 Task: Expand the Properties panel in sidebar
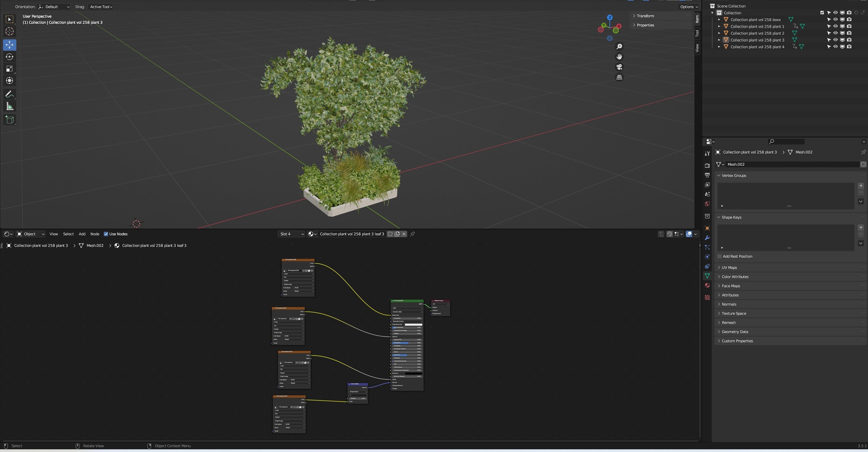pos(645,25)
